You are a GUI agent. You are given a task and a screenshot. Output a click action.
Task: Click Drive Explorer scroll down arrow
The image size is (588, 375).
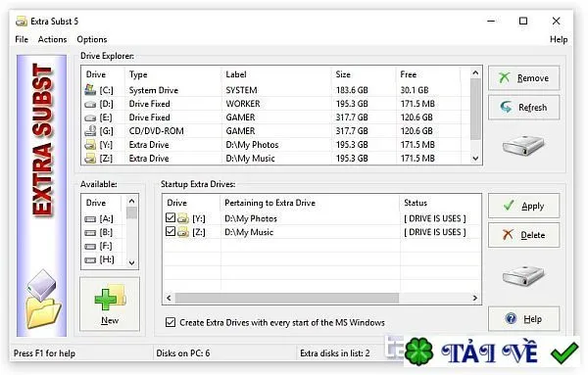(x=475, y=159)
